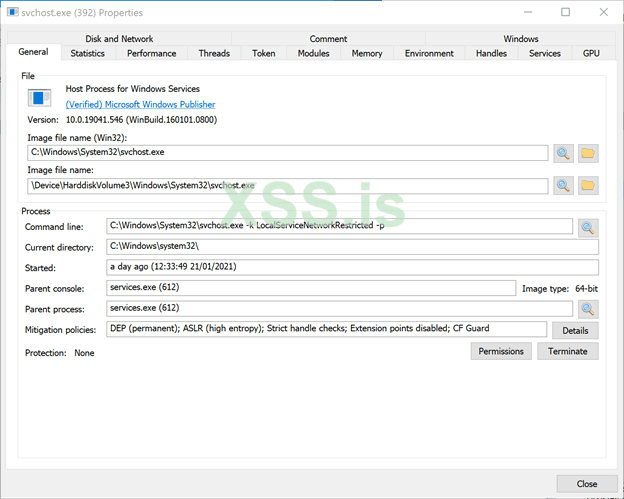Viewport: 624px width, 499px height.
Task: Open the Disk and Network tab
Action: tap(119, 39)
